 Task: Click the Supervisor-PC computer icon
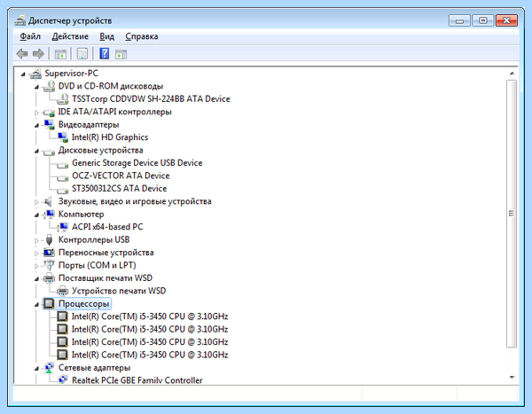(36, 74)
